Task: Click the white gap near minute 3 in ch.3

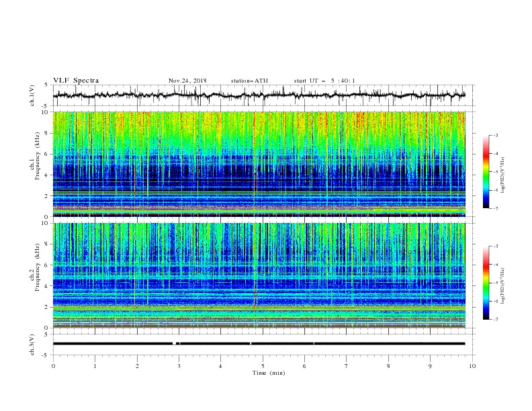Action: [x=174, y=344]
